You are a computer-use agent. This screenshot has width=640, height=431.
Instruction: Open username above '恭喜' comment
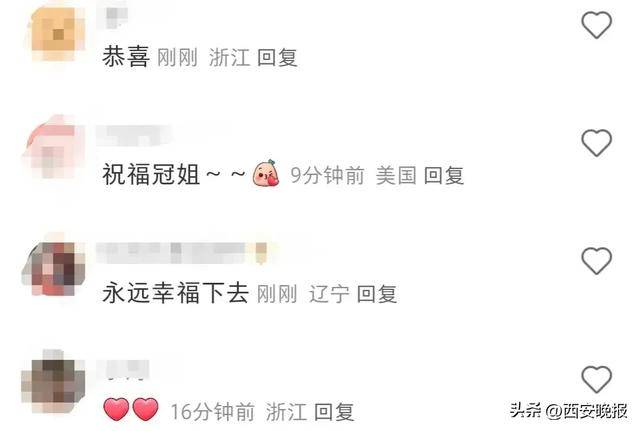(x=113, y=16)
